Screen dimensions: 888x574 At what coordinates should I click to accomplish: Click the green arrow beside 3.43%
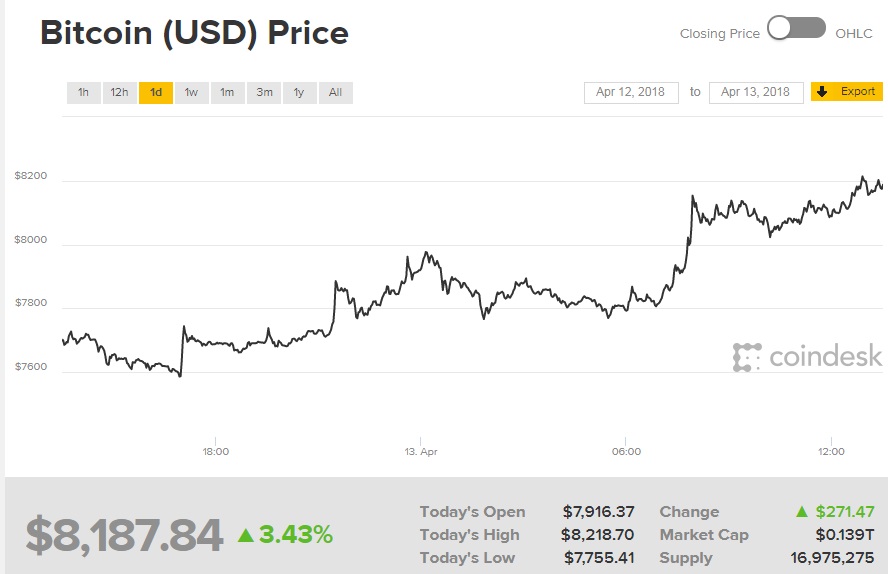245,535
